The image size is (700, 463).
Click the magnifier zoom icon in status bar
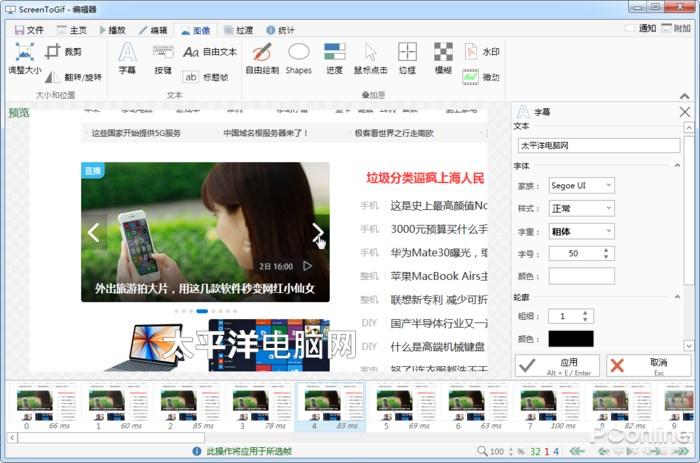(x=482, y=451)
